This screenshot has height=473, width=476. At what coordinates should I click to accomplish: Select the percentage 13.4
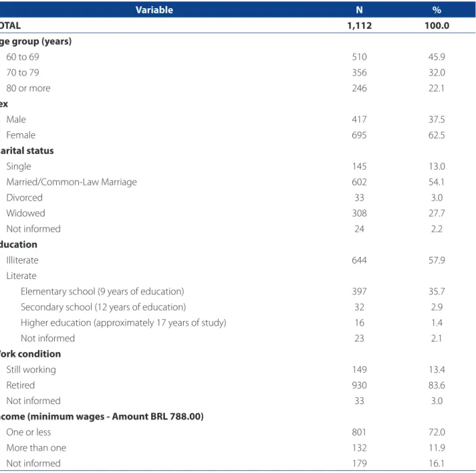click(437, 370)
